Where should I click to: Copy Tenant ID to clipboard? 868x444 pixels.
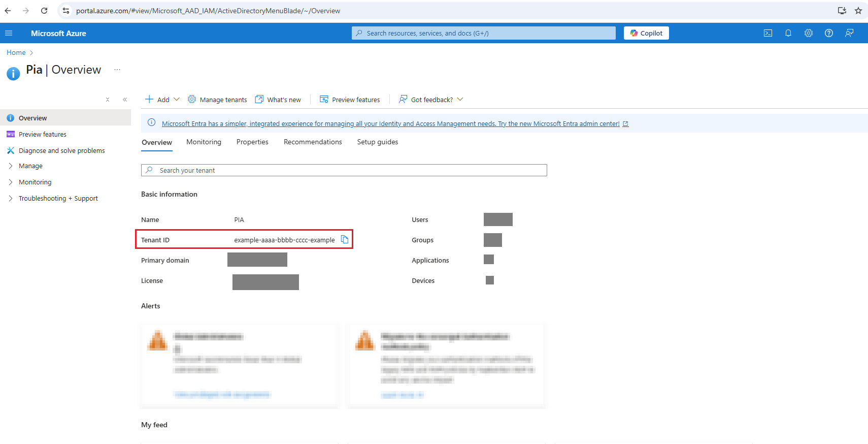click(x=345, y=239)
